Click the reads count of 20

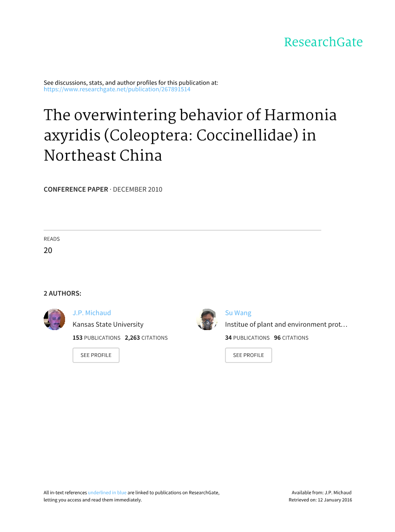click(48, 250)
